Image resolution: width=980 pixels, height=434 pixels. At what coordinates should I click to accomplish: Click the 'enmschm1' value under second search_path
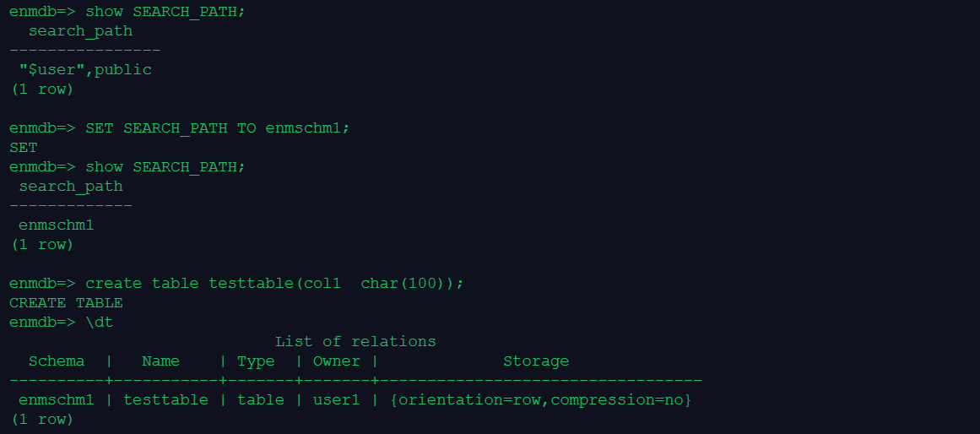[x=57, y=225]
